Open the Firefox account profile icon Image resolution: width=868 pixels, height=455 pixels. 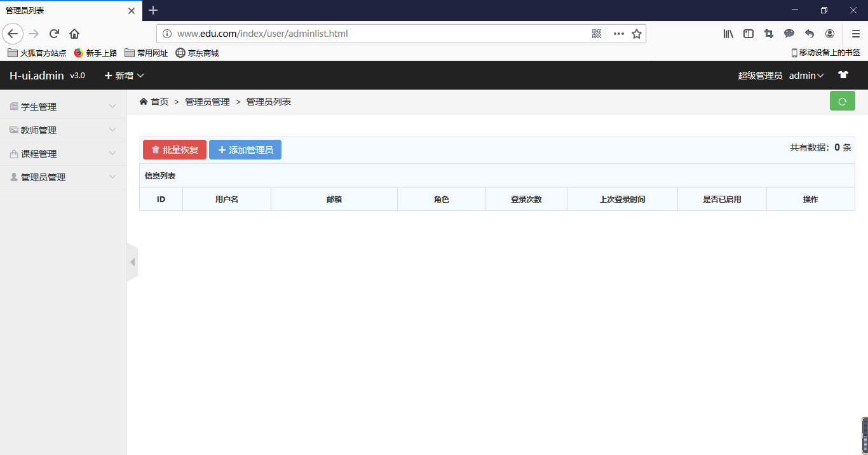(x=829, y=34)
